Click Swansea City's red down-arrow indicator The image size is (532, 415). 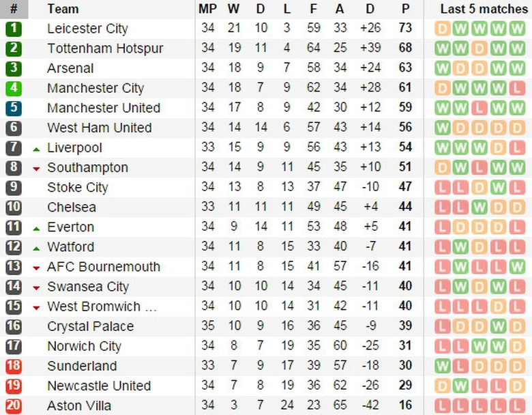coord(37,288)
